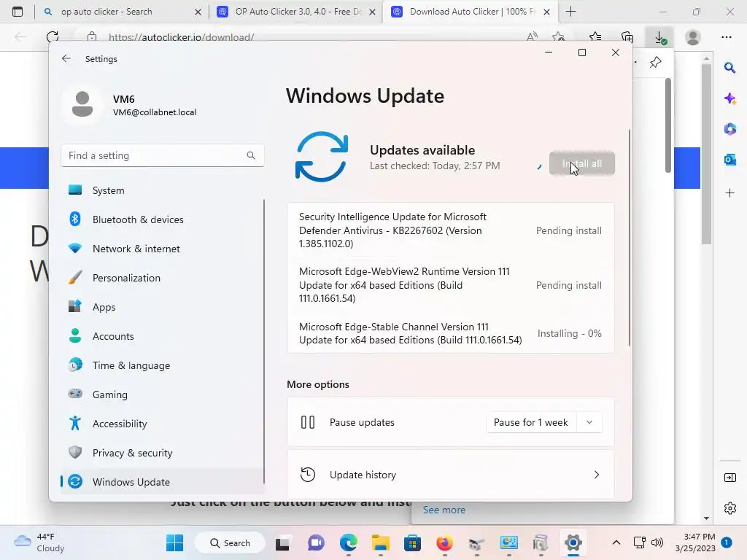The width and height of the screenshot is (747, 560).
Task: Open a new browser tab
Action: [x=570, y=12]
